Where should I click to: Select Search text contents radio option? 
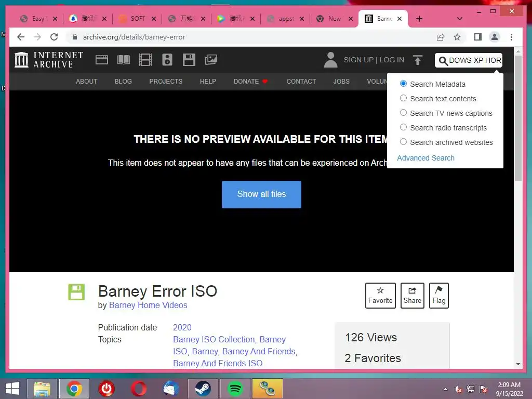tap(403, 98)
